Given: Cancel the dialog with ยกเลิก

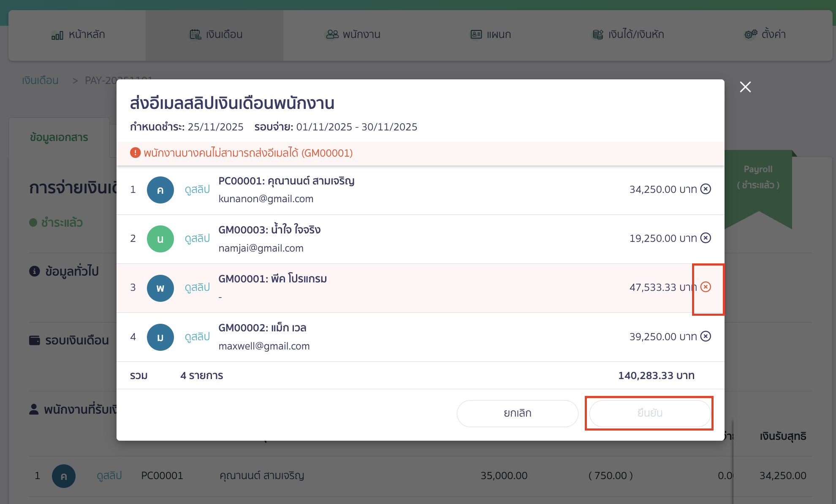Looking at the screenshot, I should [517, 413].
